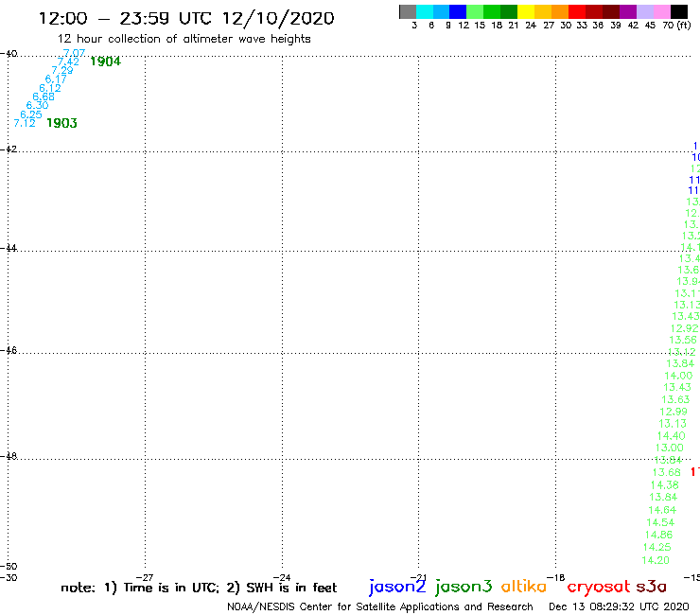700x615 pixels.
Task: Click the black swatch in the color scale
Action: pyautogui.click(x=679, y=11)
